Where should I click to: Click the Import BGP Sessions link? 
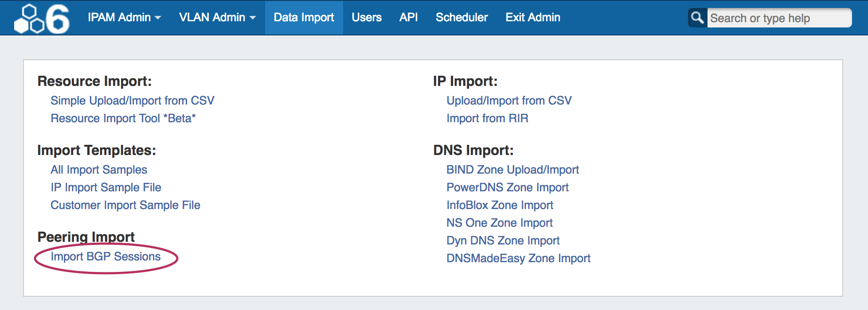point(106,256)
